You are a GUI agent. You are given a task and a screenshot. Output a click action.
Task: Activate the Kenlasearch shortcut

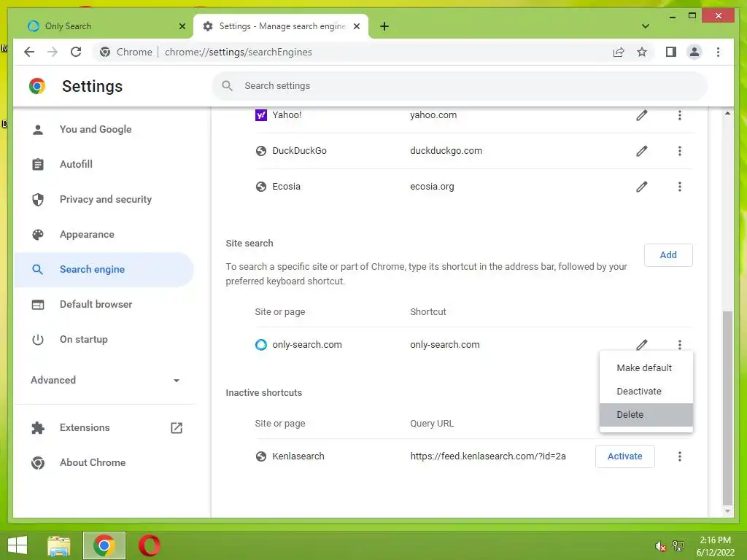624,456
